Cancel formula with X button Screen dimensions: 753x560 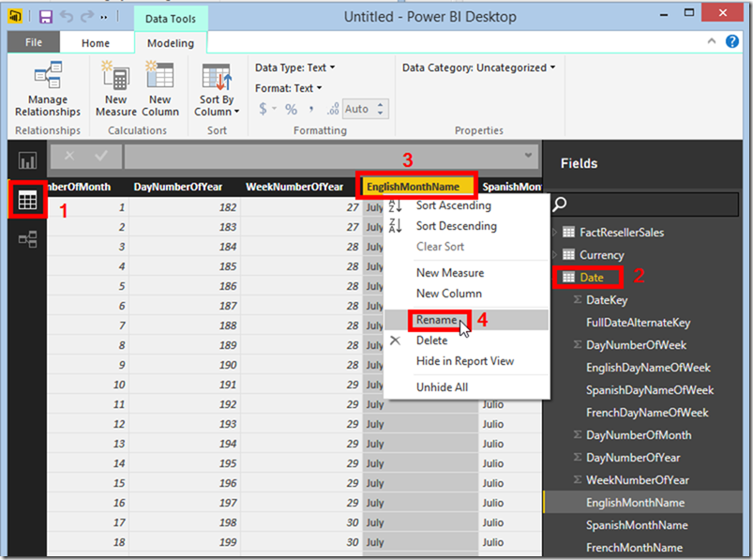coord(69,156)
